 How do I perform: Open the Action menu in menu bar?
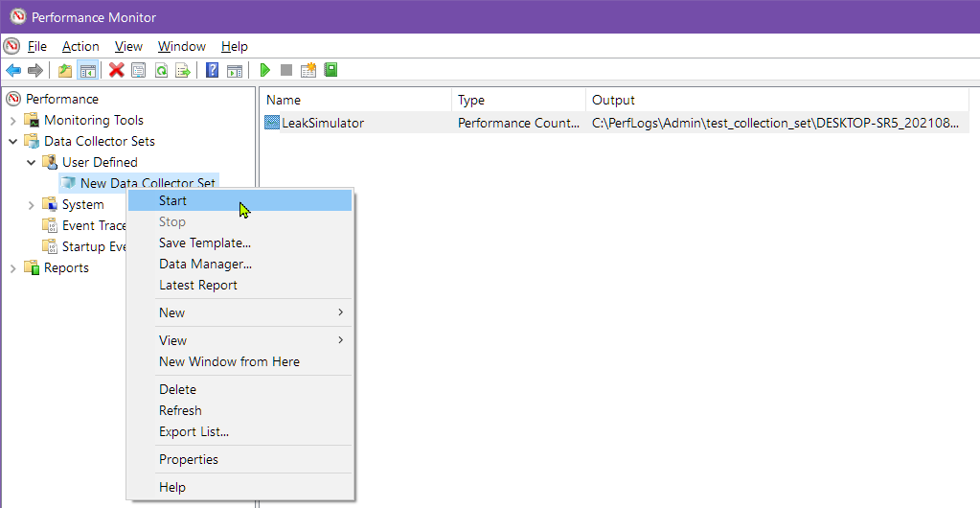80,46
